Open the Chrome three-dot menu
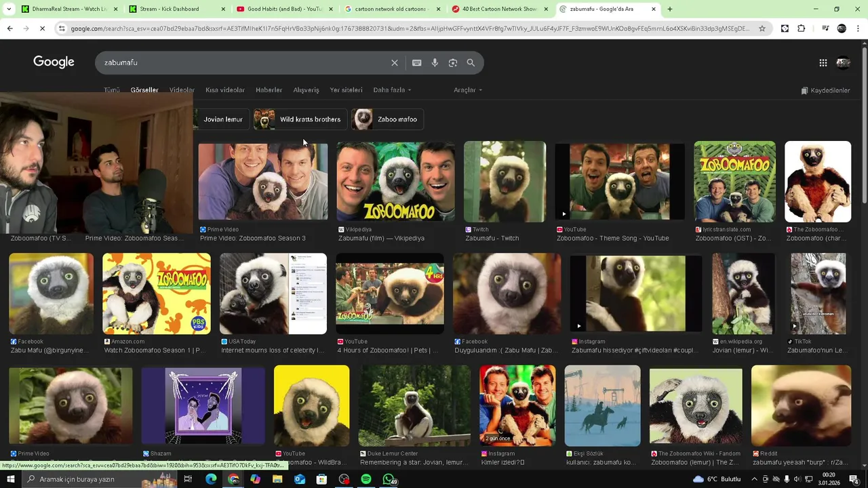The height and width of the screenshot is (488, 868). (x=859, y=28)
